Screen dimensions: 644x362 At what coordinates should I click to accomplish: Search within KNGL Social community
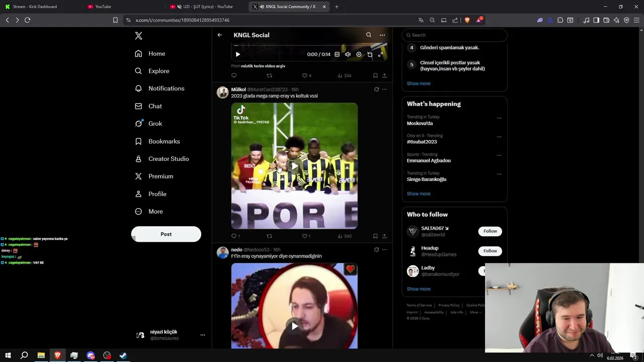pos(369,35)
